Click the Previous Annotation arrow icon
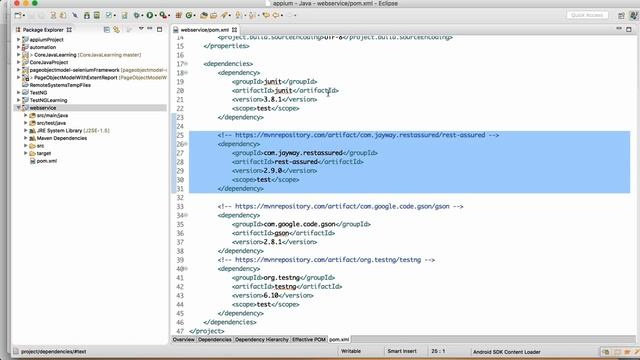Viewport: 640px width, 360px height. [251, 15]
